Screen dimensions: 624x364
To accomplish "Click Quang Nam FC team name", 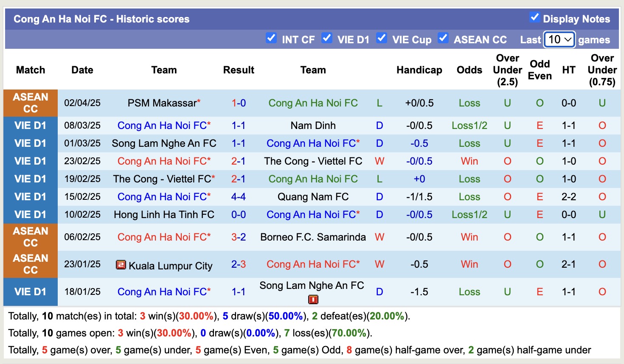I will pyautogui.click(x=313, y=197).
